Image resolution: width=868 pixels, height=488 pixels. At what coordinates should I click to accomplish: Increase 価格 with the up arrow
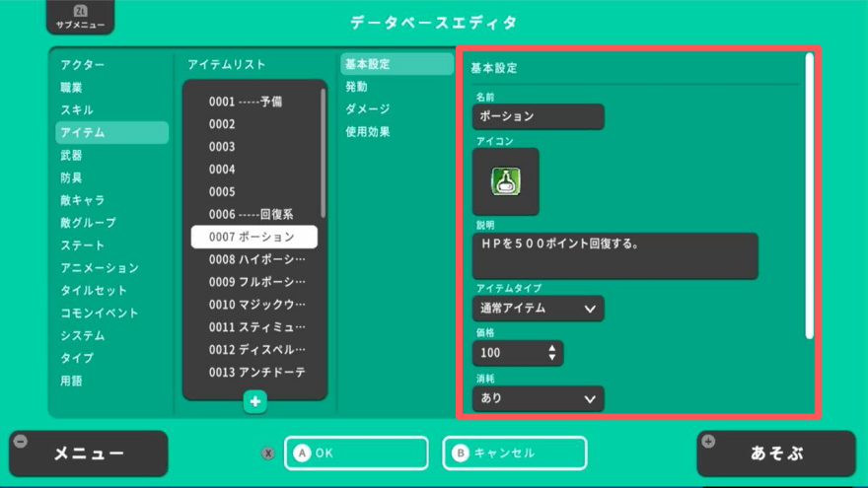point(552,348)
